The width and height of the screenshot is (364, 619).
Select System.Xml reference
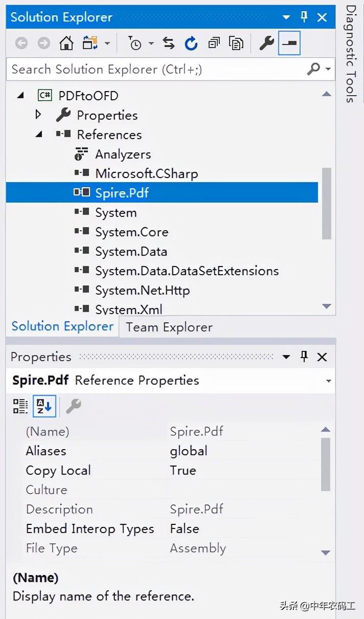coord(128,309)
